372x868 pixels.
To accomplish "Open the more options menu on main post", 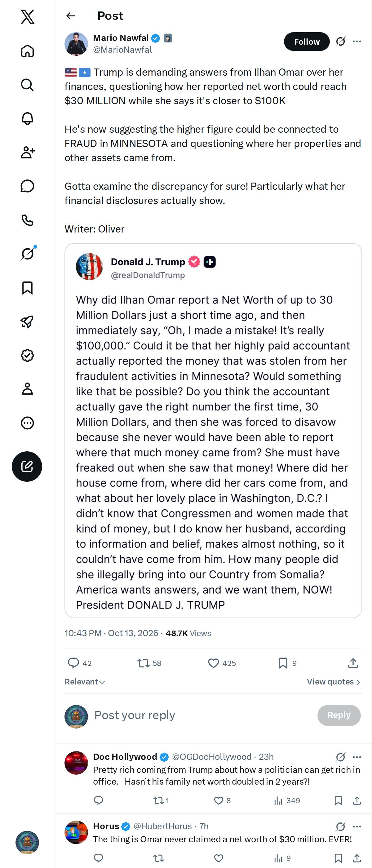I will point(357,42).
